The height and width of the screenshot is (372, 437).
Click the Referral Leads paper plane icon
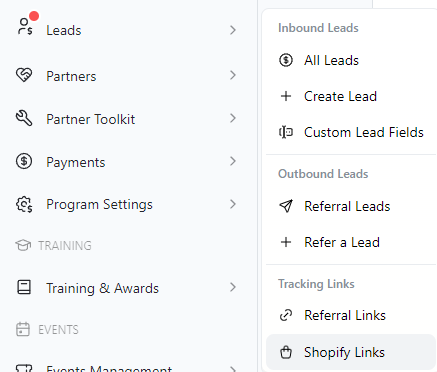[x=286, y=206]
